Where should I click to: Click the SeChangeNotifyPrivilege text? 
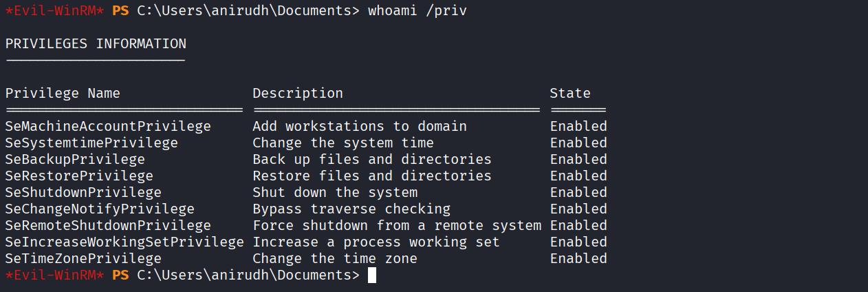[x=100, y=209]
